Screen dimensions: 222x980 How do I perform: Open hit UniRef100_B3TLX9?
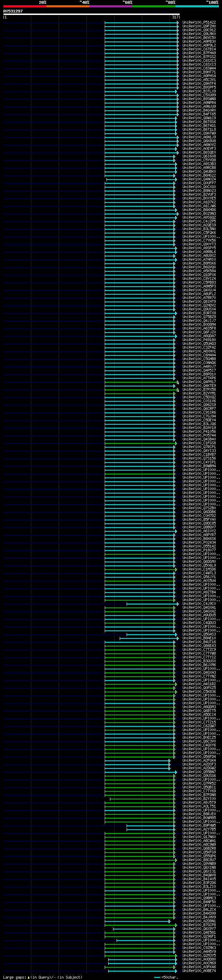coord(199,91)
